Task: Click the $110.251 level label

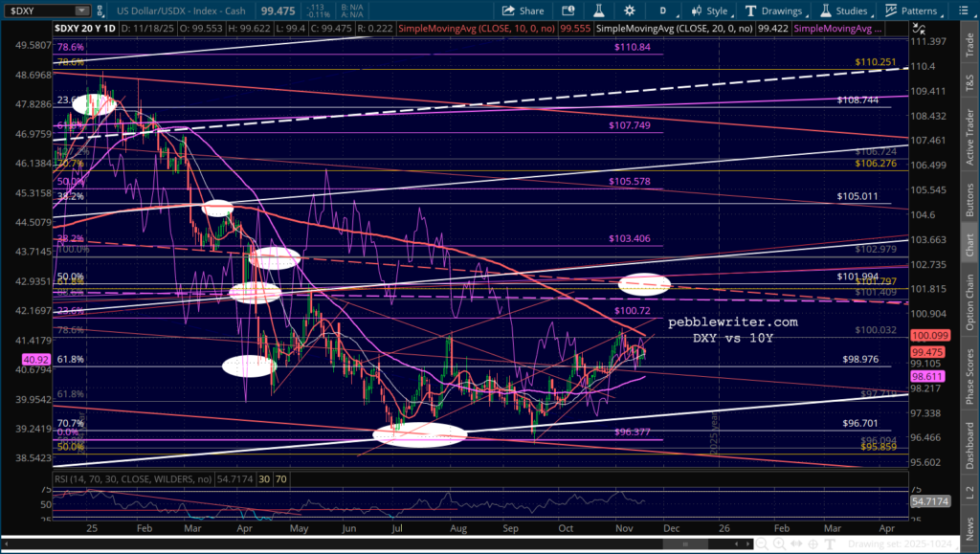Action: pyautogui.click(x=876, y=62)
